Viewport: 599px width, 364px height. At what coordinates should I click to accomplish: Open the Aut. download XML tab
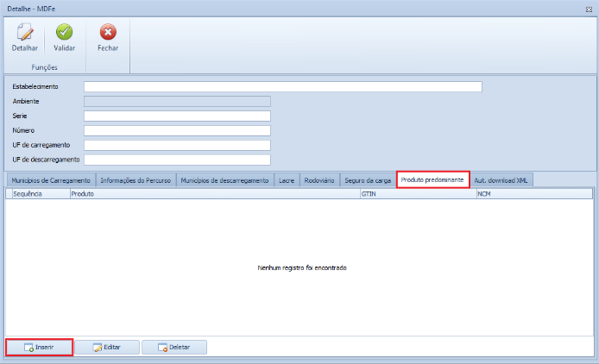pyautogui.click(x=503, y=180)
